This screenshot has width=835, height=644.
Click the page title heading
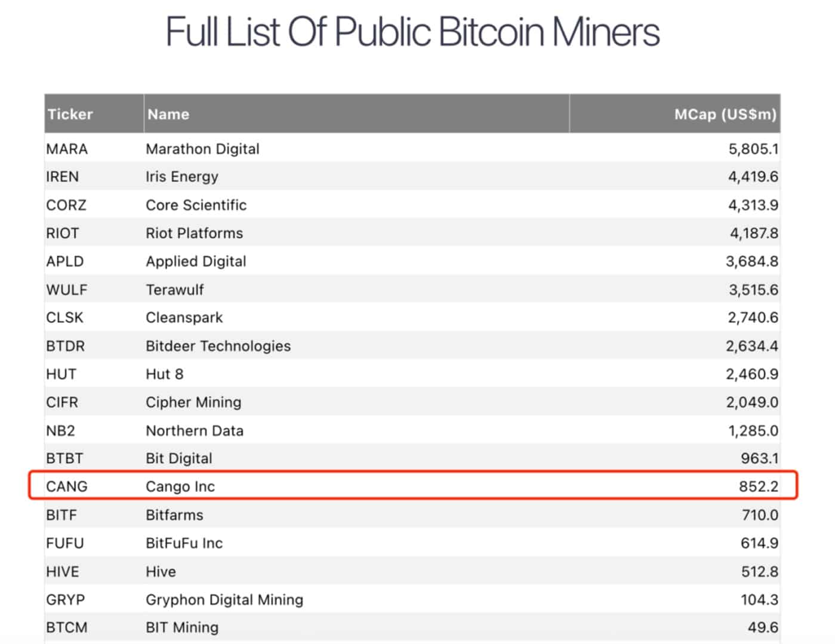pyautogui.click(x=412, y=32)
